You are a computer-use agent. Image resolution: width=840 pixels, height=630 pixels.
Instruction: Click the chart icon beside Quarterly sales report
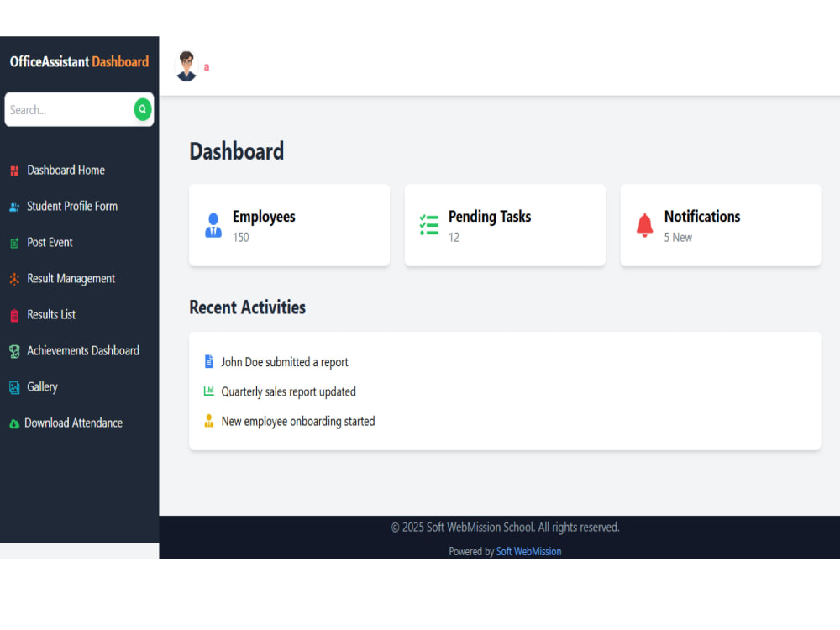pos(209,391)
